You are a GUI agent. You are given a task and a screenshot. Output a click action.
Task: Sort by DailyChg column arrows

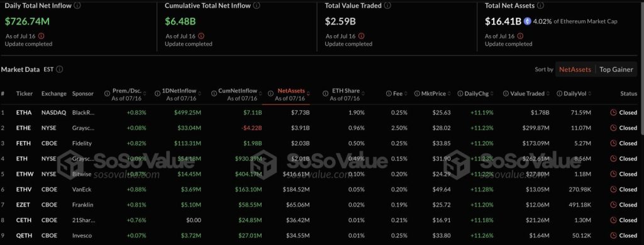pyautogui.click(x=492, y=94)
